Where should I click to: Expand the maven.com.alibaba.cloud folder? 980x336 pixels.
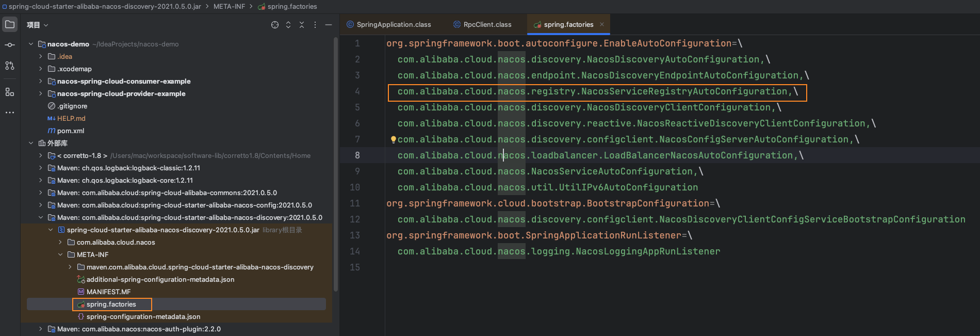(x=70, y=267)
